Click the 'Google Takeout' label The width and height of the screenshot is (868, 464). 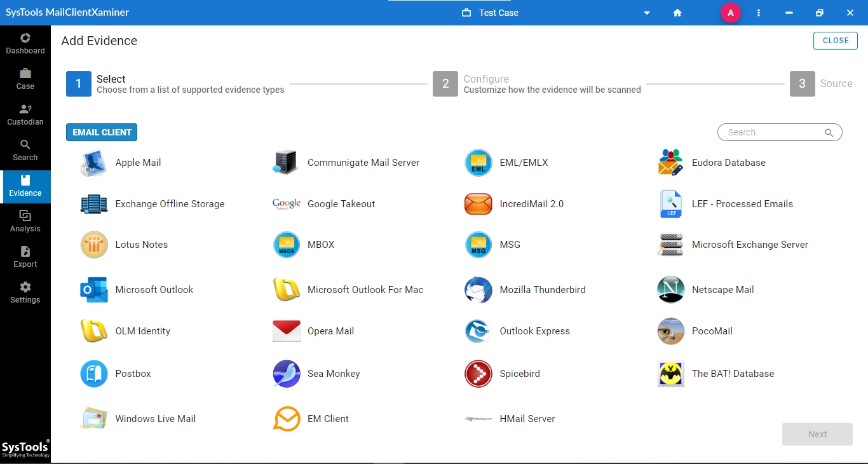pos(341,204)
